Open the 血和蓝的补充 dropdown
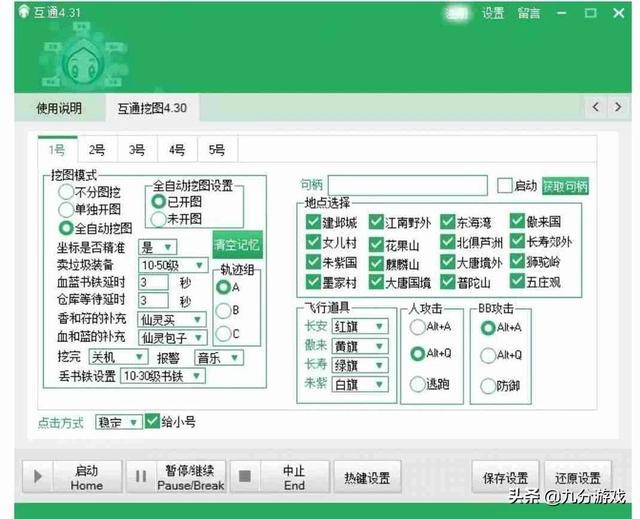The width and height of the screenshot is (640, 519). pyautogui.click(x=173, y=337)
